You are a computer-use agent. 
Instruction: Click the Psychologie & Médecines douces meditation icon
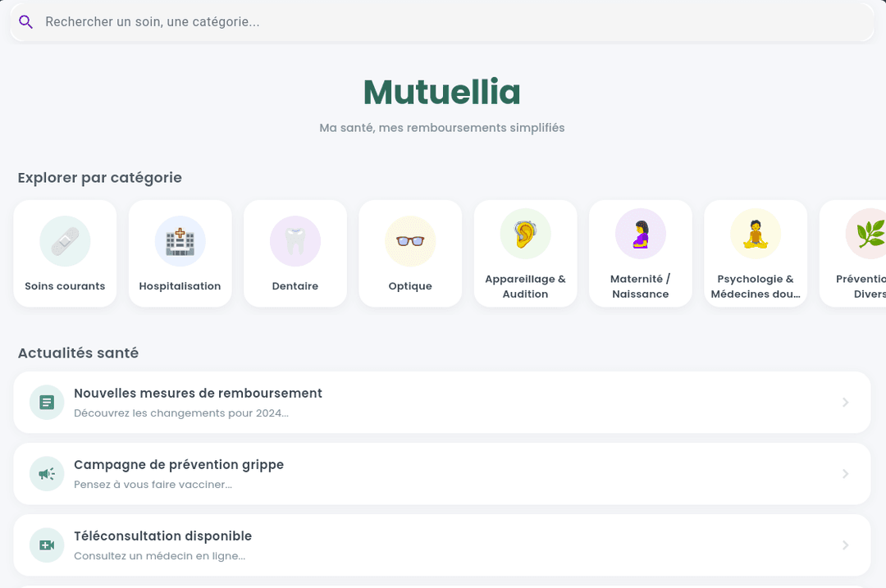[755, 233]
